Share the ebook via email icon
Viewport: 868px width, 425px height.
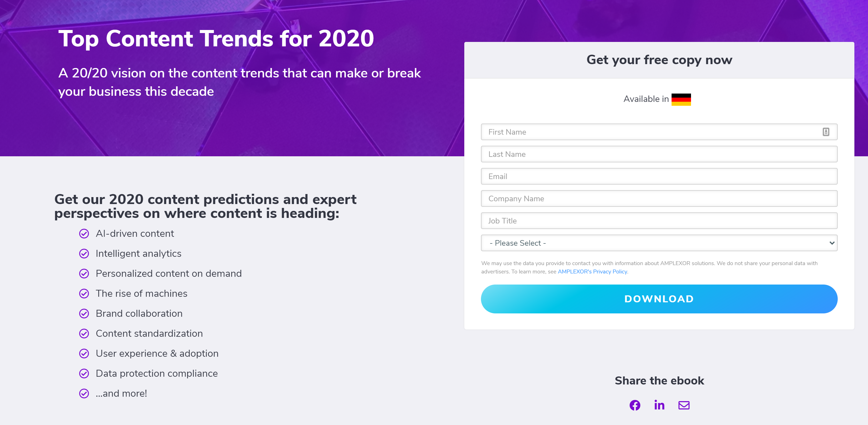[684, 405]
